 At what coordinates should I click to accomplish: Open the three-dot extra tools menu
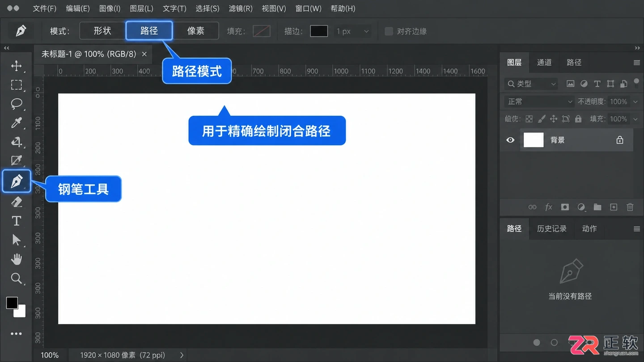16,334
